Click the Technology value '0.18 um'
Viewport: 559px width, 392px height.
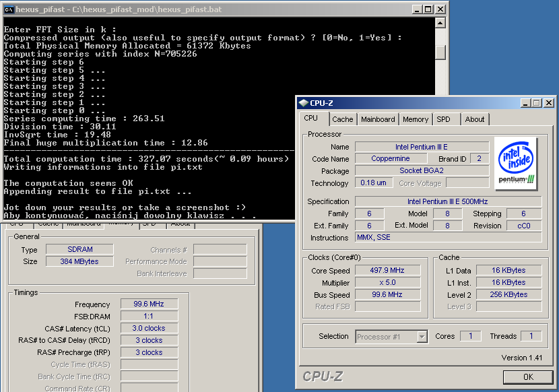(374, 183)
